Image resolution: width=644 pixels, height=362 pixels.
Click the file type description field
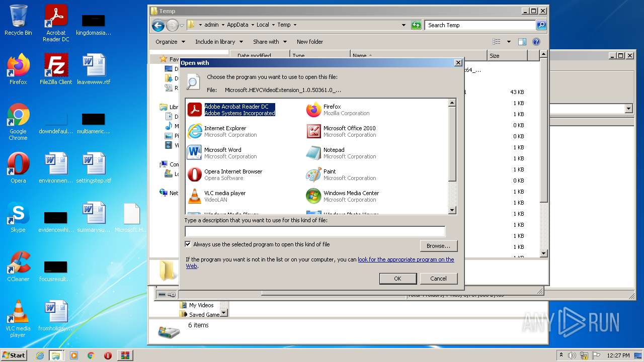[315, 232]
